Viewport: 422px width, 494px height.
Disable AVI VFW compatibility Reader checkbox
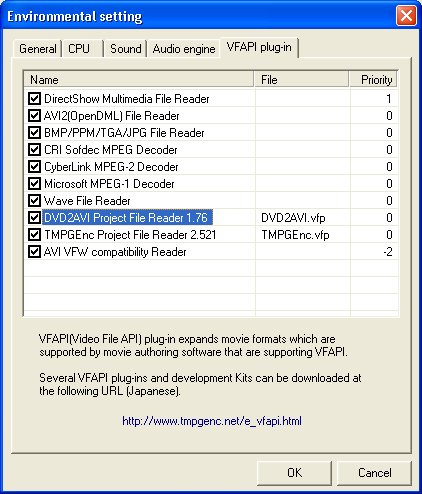pos(34,252)
